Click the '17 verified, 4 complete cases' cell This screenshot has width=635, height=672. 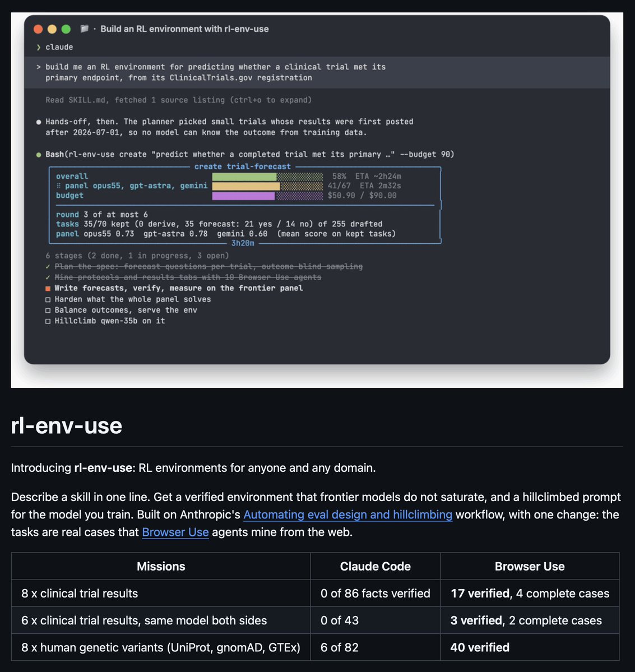point(530,593)
